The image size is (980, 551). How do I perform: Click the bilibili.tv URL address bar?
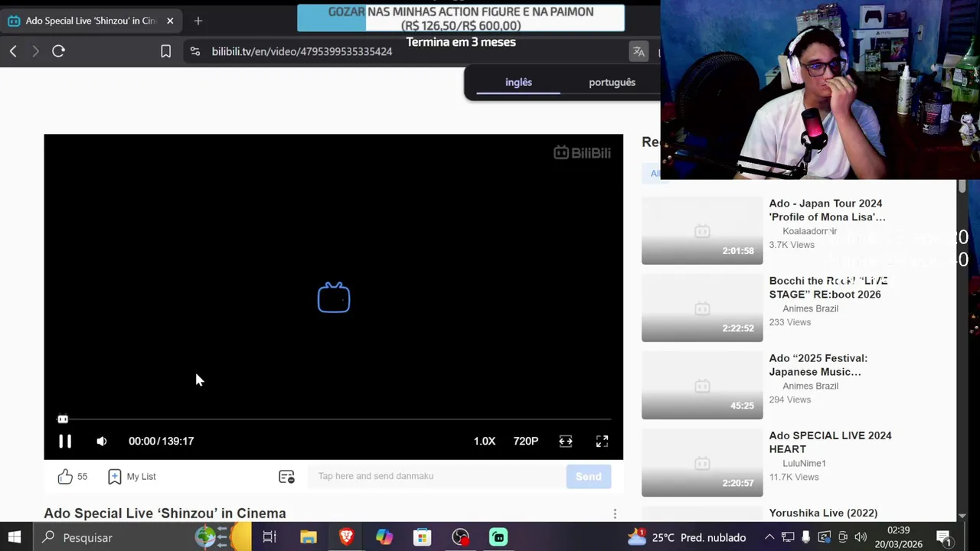click(x=302, y=51)
